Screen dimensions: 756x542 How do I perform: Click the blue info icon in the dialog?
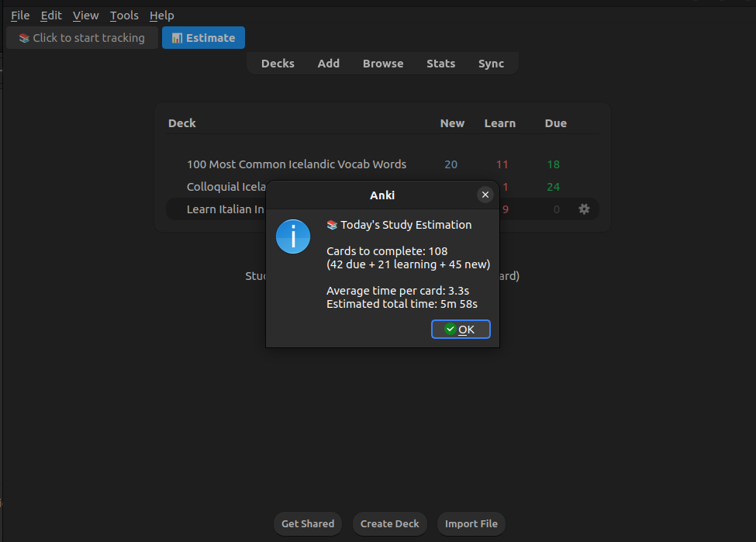click(x=293, y=236)
